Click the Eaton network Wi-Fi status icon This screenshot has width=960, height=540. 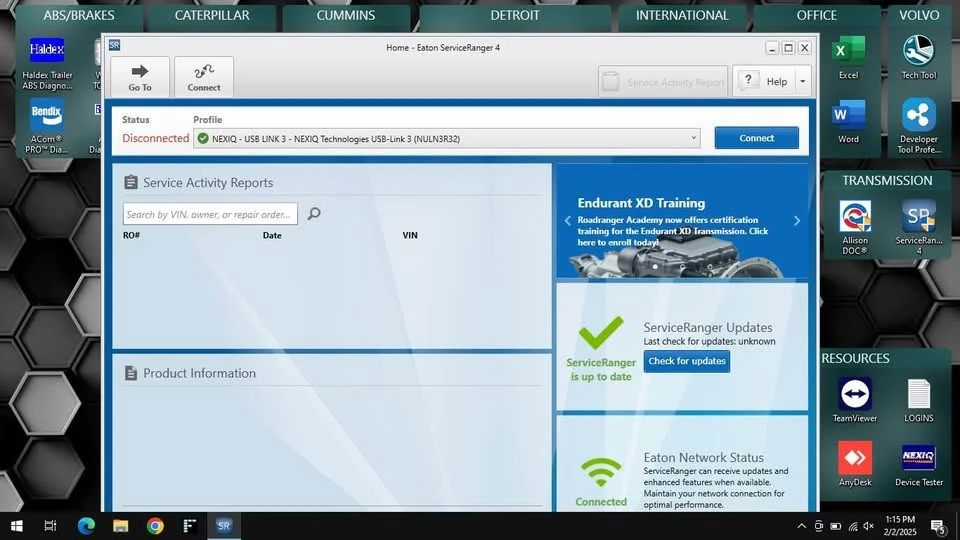coord(601,473)
